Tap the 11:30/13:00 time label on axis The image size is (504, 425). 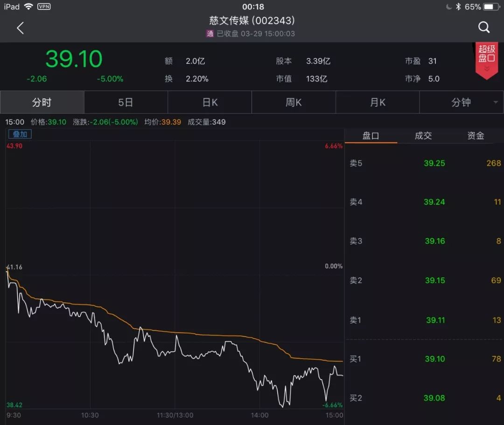(x=175, y=415)
